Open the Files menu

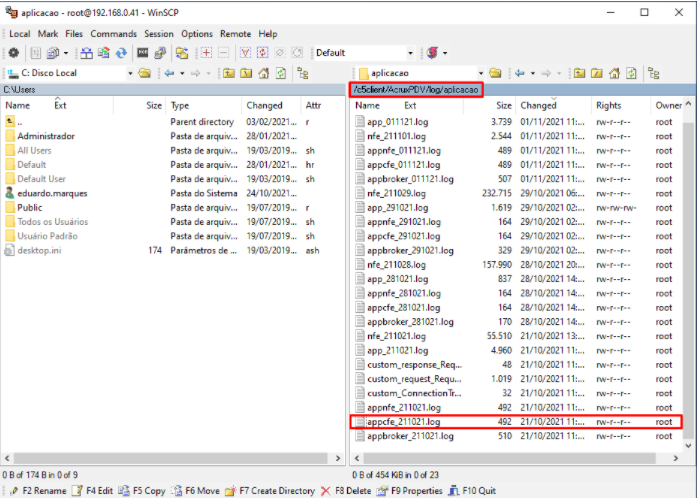74,34
